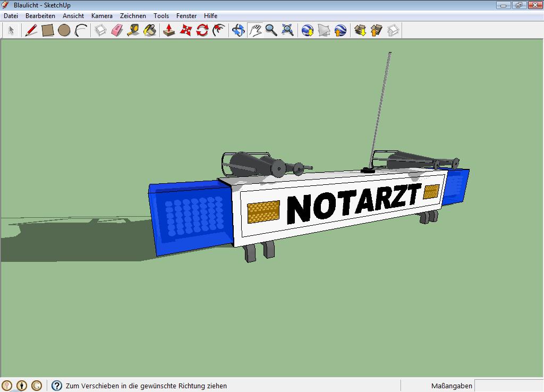This screenshot has height=392, width=544.
Task: Open the Fenster menu
Action: pyautogui.click(x=186, y=16)
